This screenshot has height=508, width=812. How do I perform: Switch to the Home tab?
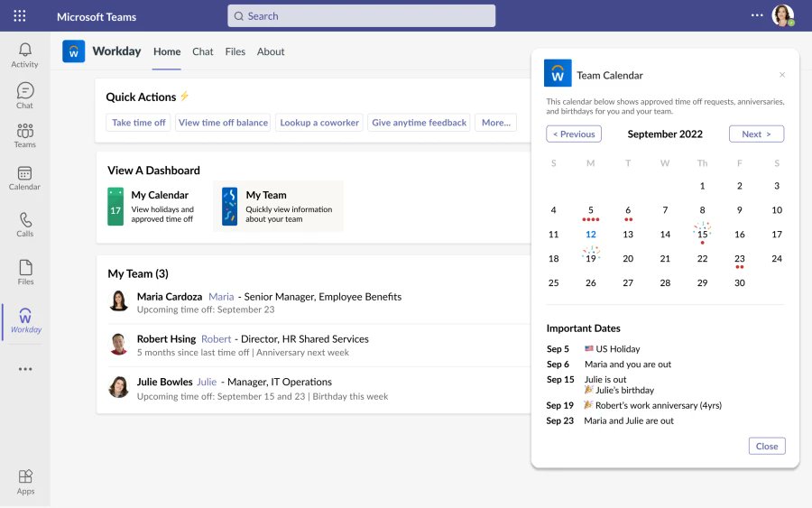167,51
